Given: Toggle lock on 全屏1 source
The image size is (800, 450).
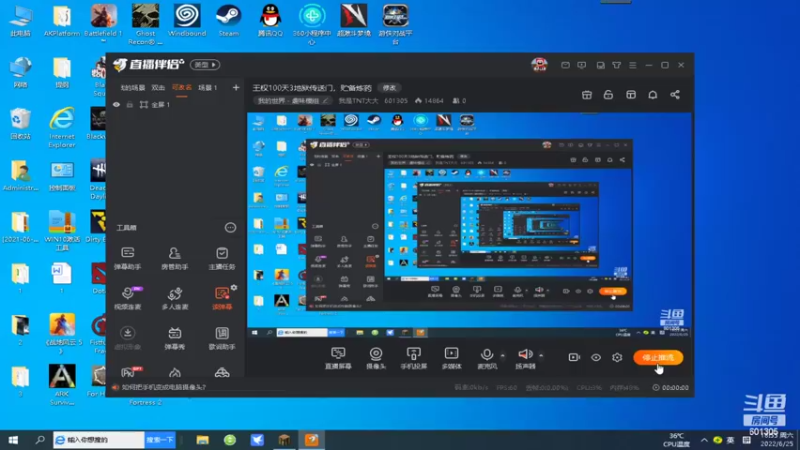Looking at the screenshot, I should 130,105.
